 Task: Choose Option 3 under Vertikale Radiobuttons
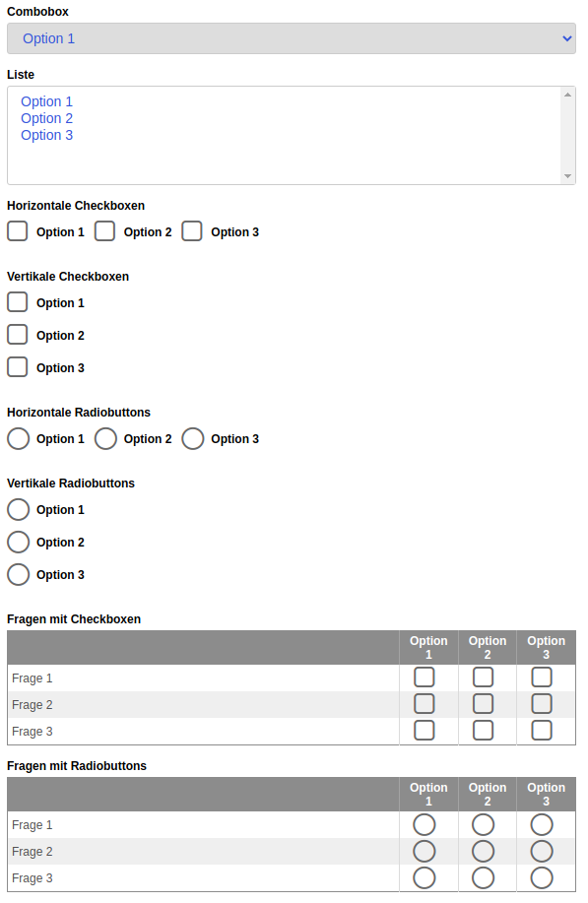[x=18, y=574]
